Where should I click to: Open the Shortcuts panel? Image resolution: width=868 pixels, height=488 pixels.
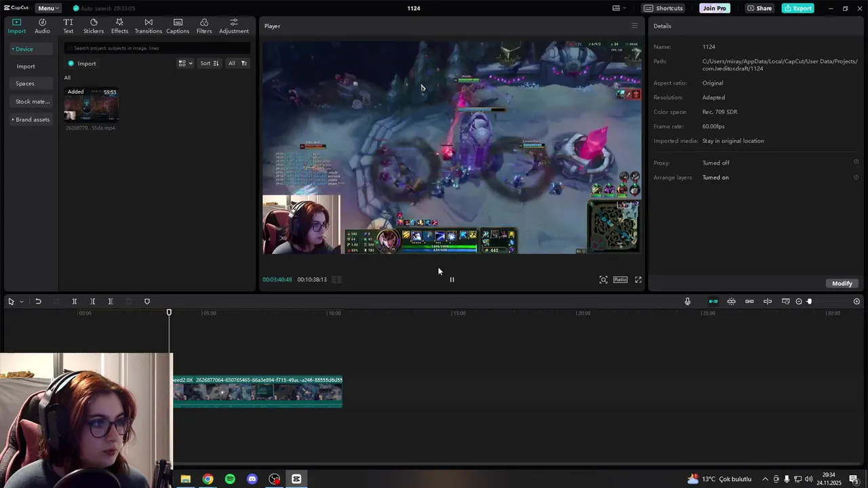click(x=663, y=8)
